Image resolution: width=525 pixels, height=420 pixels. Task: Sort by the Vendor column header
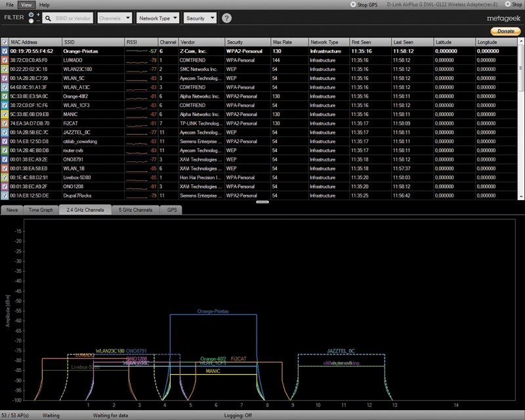click(x=201, y=42)
